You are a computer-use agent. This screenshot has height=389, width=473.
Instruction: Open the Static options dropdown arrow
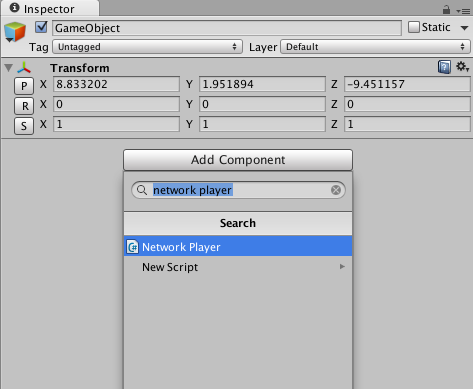pos(464,28)
